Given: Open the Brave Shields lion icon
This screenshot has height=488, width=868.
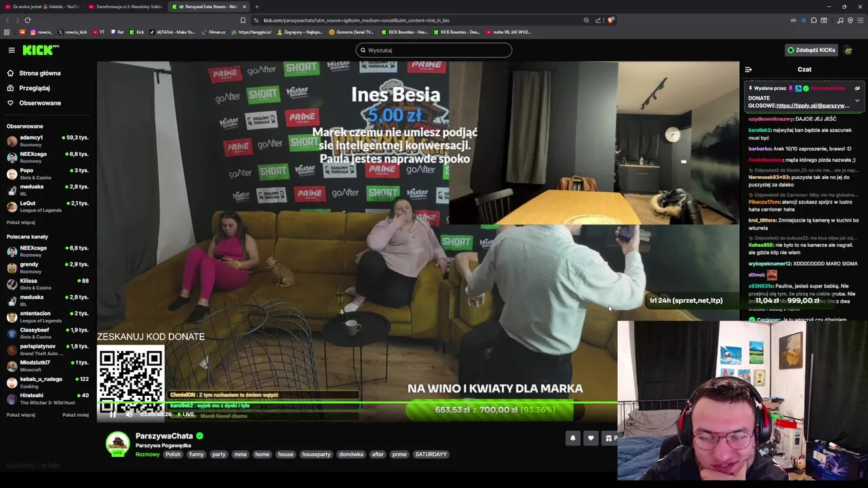Looking at the screenshot, I should tap(610, 20).
